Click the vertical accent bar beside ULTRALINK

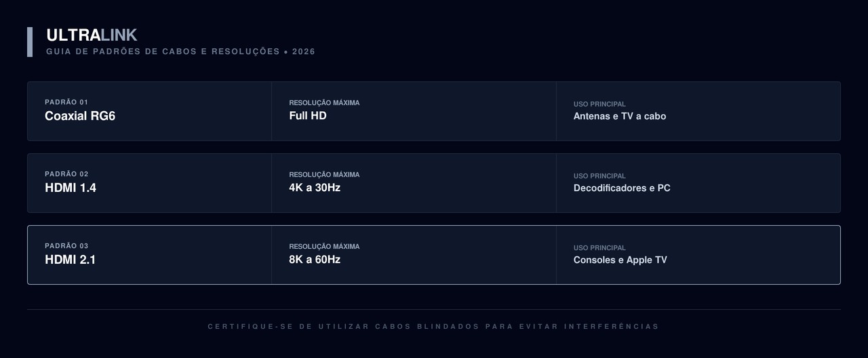[x=30, y=42]
